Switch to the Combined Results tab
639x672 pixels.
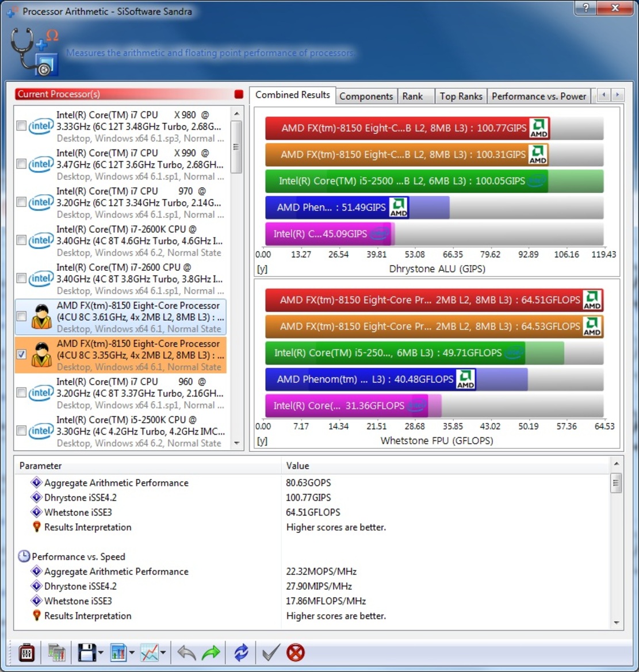click(293, 95)
